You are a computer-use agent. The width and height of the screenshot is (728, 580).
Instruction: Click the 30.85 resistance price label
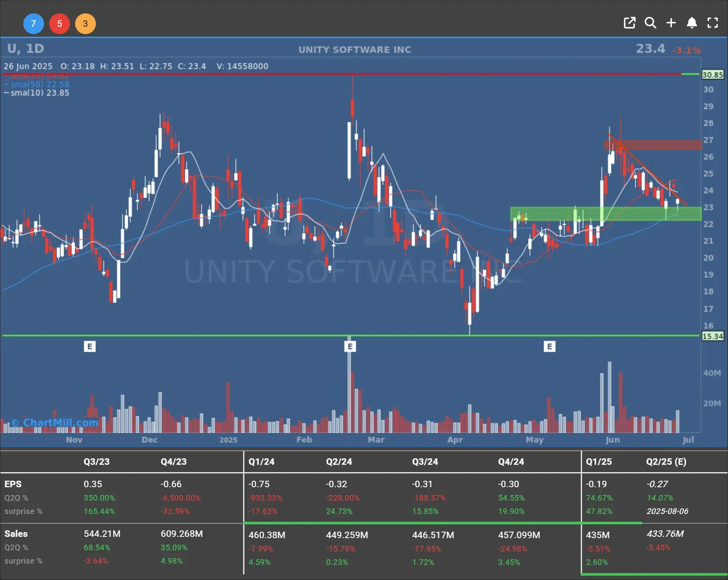(712, 75)
